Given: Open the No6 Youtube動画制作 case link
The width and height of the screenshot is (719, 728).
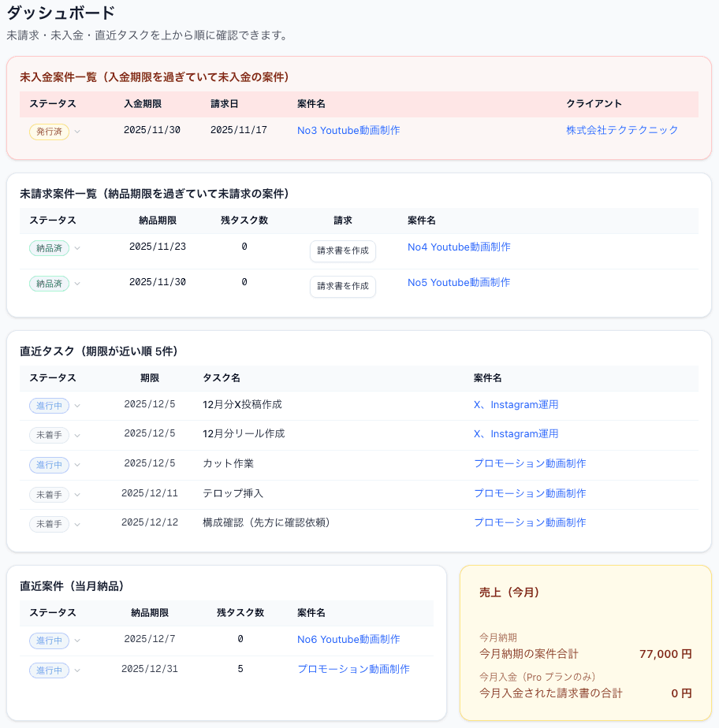Looking at the screenshot, I should tap(348, 640).
